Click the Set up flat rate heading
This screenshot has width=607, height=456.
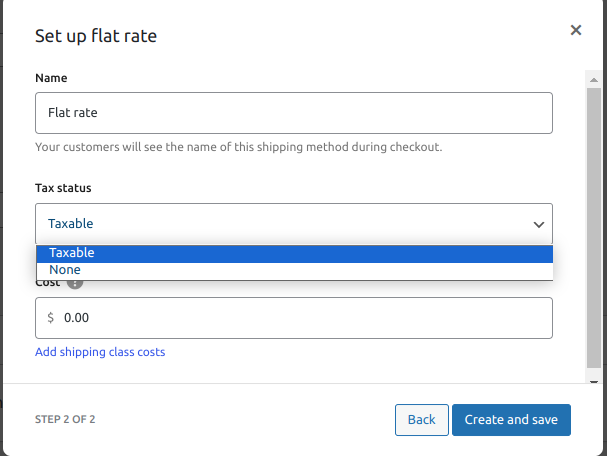coord(96,37)
